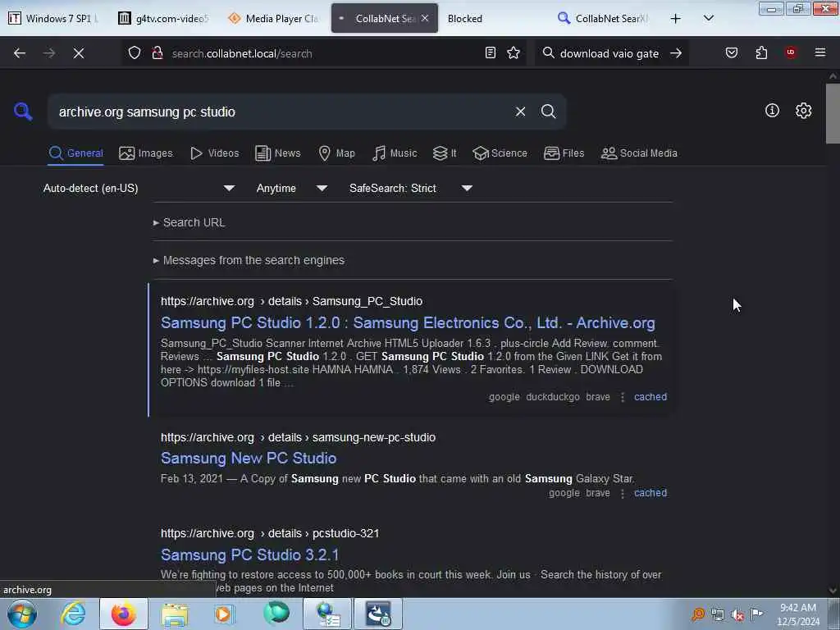Go back to the previous page
840x630 pixels.
pos(20,53)
